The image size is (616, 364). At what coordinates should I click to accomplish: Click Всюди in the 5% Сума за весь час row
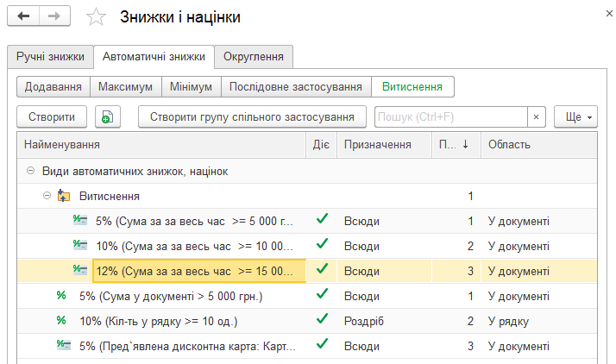point(361,221)
